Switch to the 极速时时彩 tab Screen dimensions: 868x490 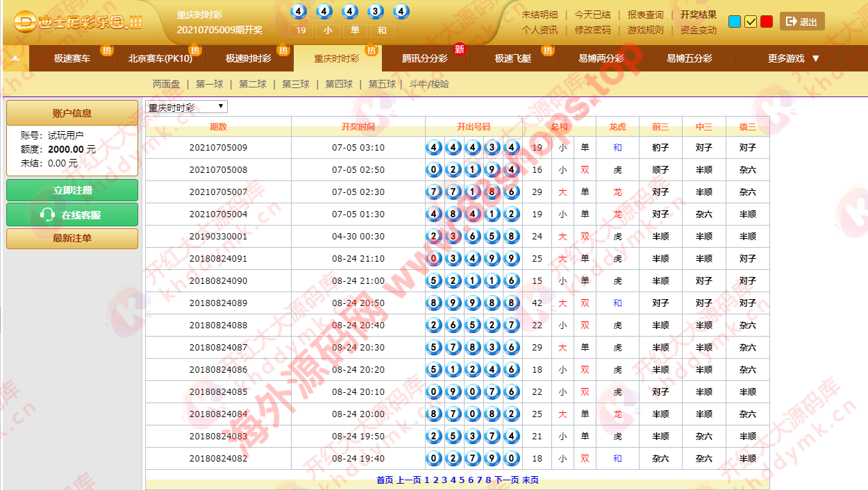tap(248, 58)
